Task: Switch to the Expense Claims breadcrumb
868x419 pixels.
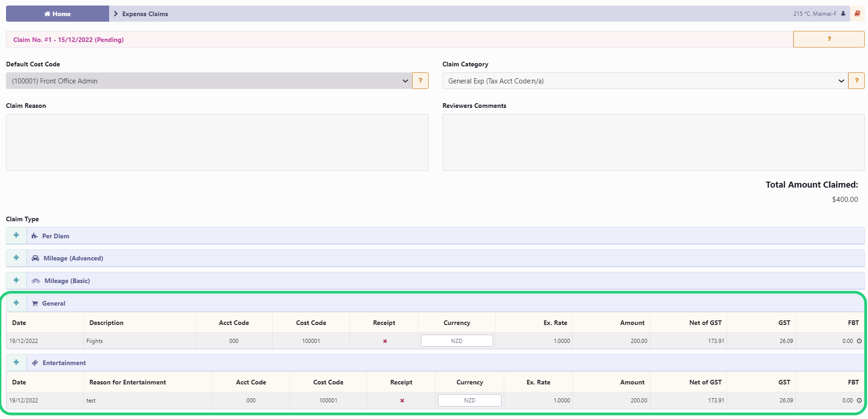Action: (145, 13)
